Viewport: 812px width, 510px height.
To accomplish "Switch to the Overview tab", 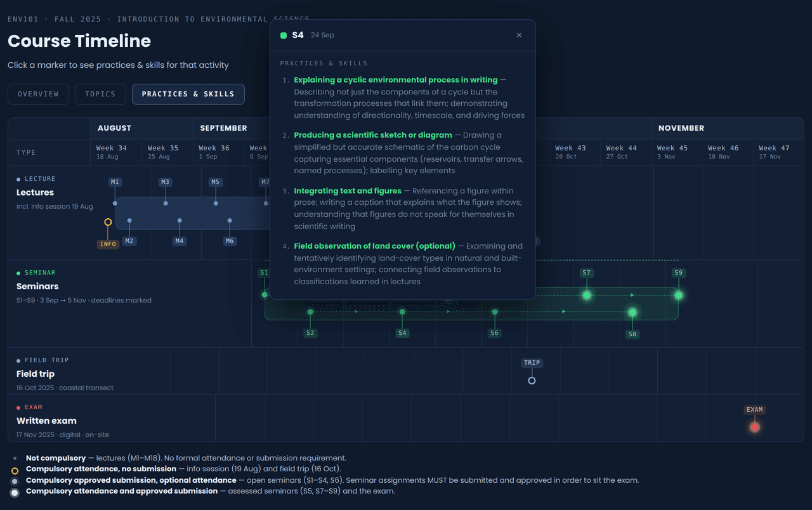I will [x=38, y=94].
